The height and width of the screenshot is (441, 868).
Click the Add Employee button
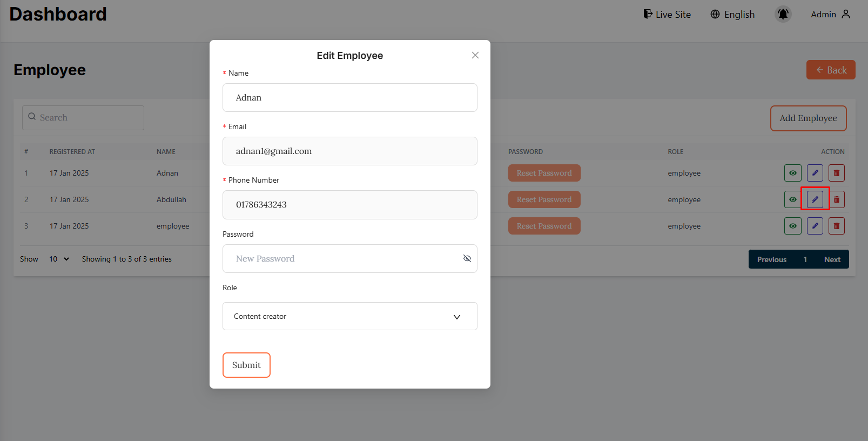(808, 118)
